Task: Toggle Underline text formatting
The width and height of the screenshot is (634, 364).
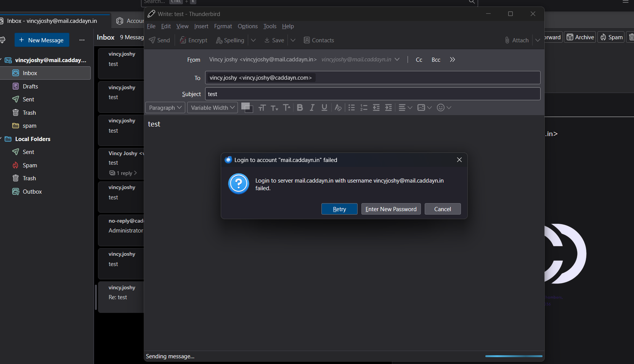Action: point(324,108)
